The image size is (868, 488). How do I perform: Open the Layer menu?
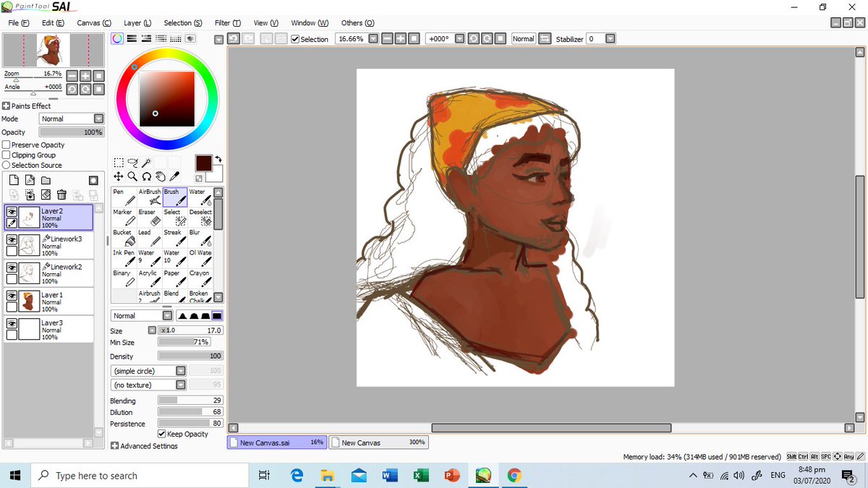[137, 23]
